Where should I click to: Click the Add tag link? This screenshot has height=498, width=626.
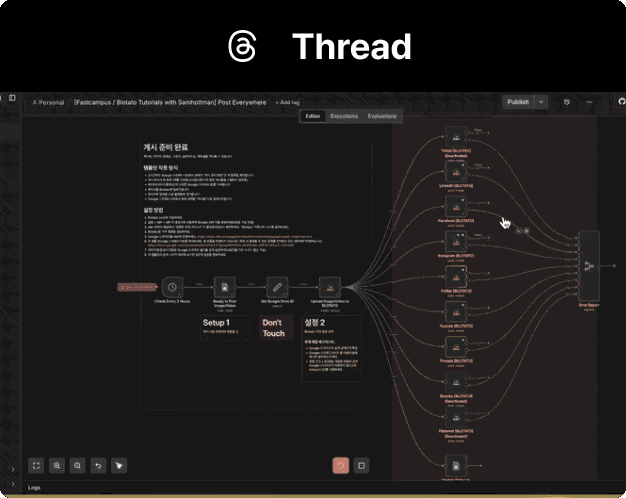(x=287, y=102)
